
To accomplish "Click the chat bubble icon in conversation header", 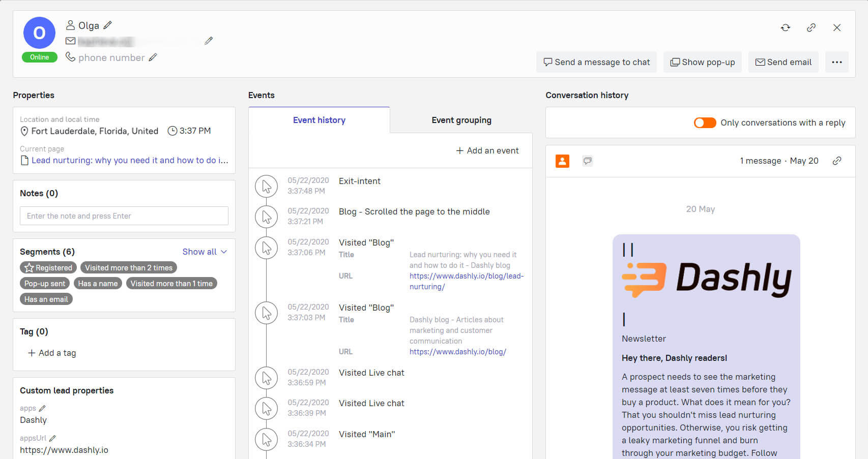I will pyautogui.click(x=588, y=161).
